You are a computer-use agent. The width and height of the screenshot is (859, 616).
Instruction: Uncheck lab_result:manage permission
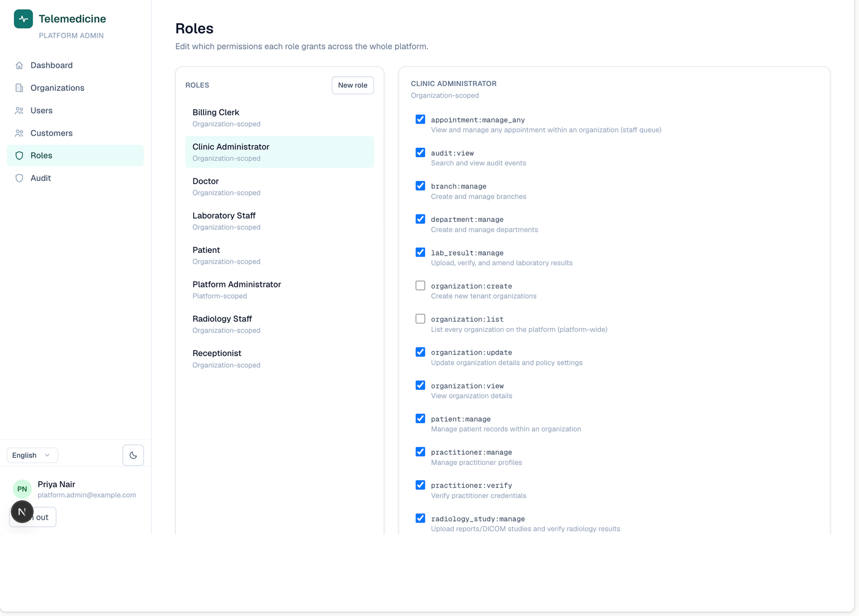point(420,252)
